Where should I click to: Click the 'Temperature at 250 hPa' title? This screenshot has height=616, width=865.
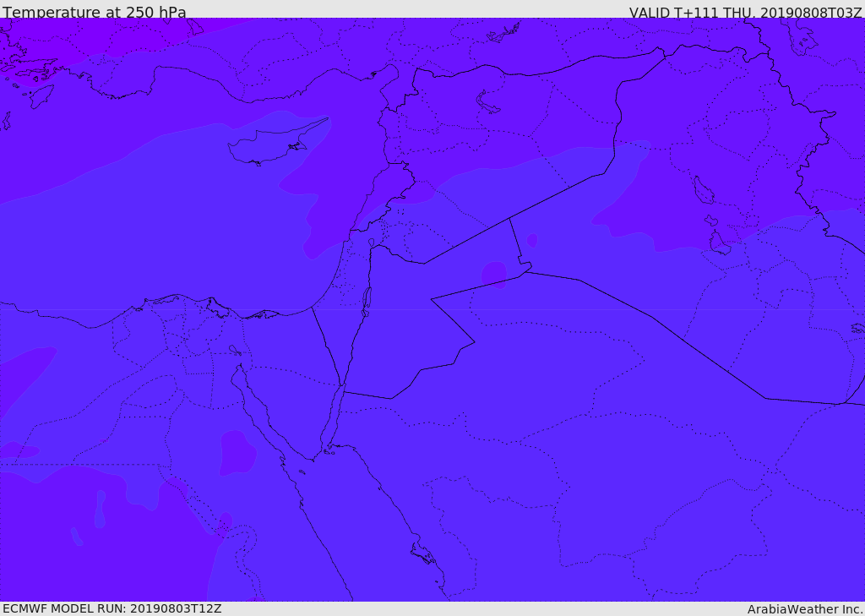click(95, 12)
